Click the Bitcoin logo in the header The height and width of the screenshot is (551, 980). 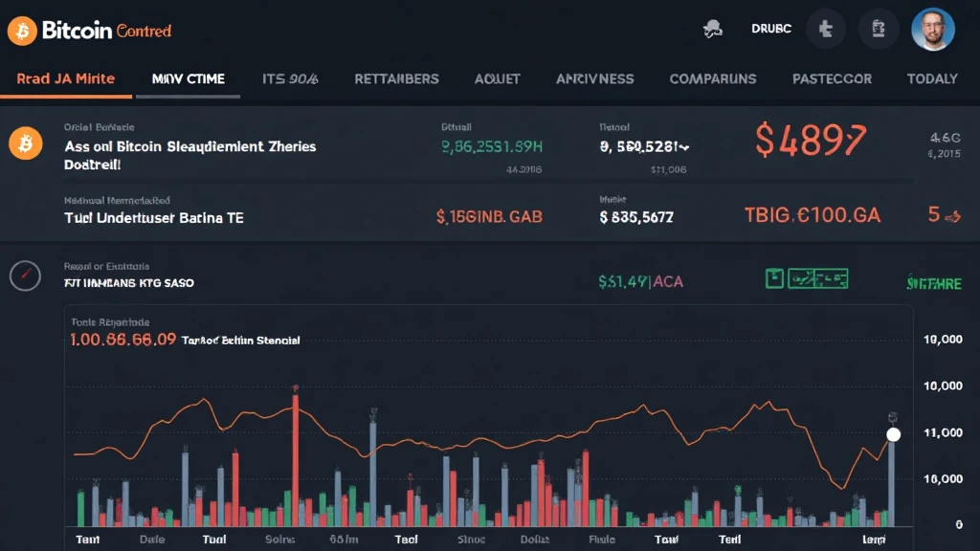21,31
